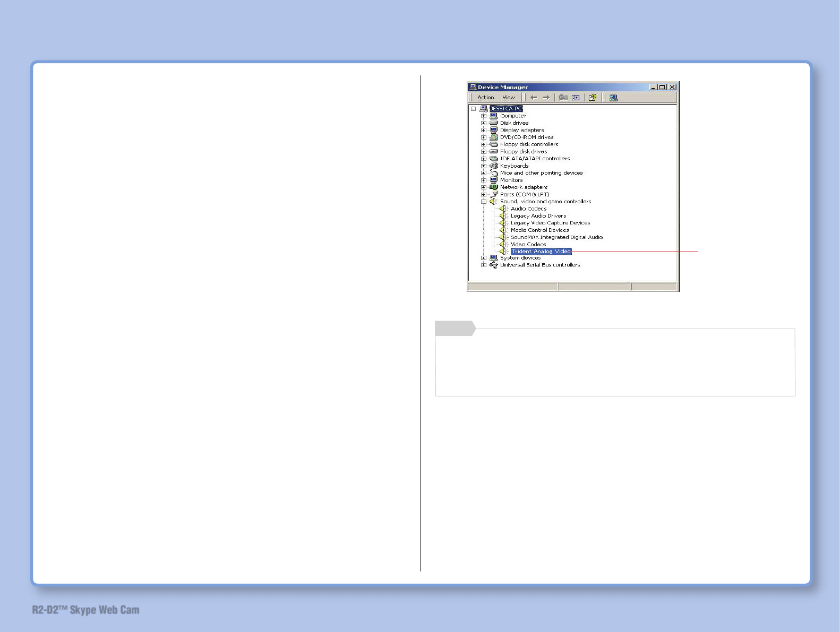Toggle the show/hide console tree icon
Screen dimensions: 840x632
[x=576, y=98]
